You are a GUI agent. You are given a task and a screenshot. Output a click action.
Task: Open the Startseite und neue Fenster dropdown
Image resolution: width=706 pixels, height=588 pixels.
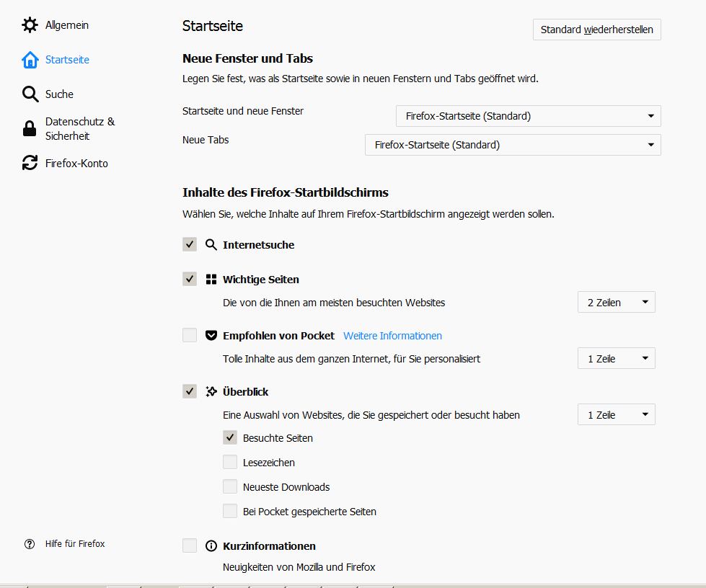click(x=528, y=116)
